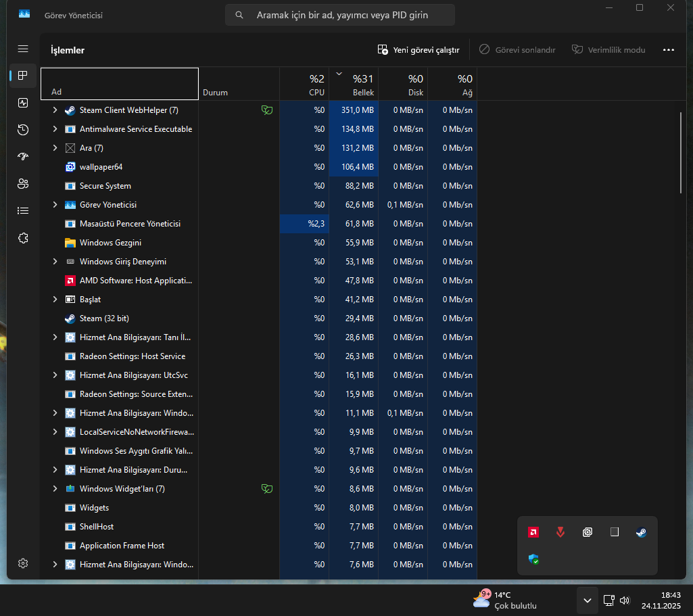Click the process search input field
693x616 pixels.
[340, 15]
